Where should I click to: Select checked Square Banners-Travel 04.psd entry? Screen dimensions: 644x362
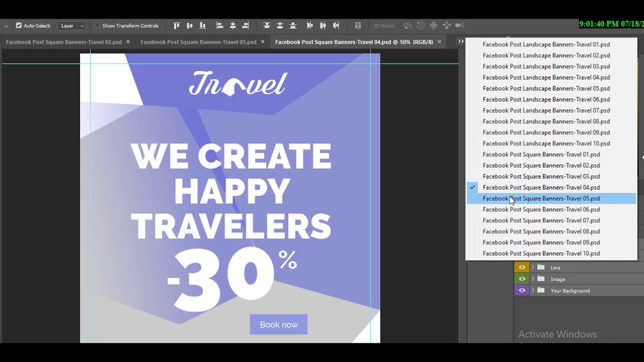click(x=551, y=188)
